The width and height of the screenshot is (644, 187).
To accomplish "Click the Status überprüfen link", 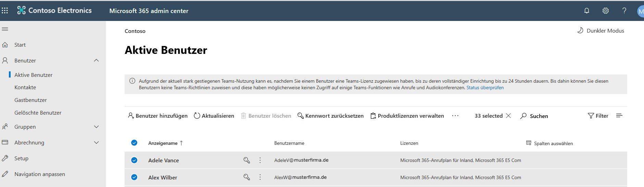I will 485,87.
